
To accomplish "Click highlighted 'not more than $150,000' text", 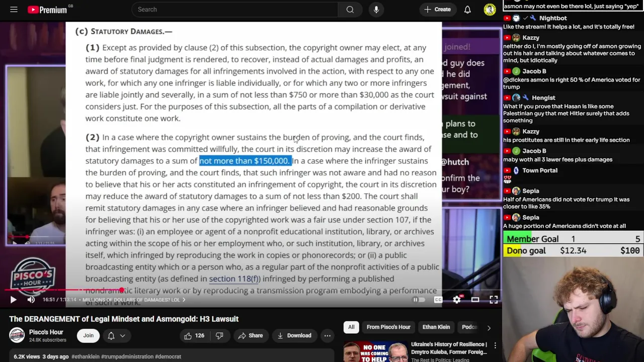I will pos(245,161).
